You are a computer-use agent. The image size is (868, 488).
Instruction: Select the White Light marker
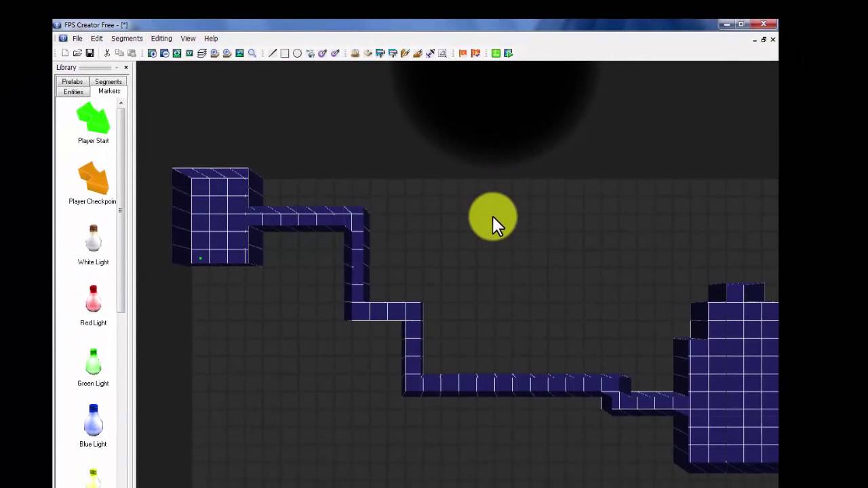(93, 244)
